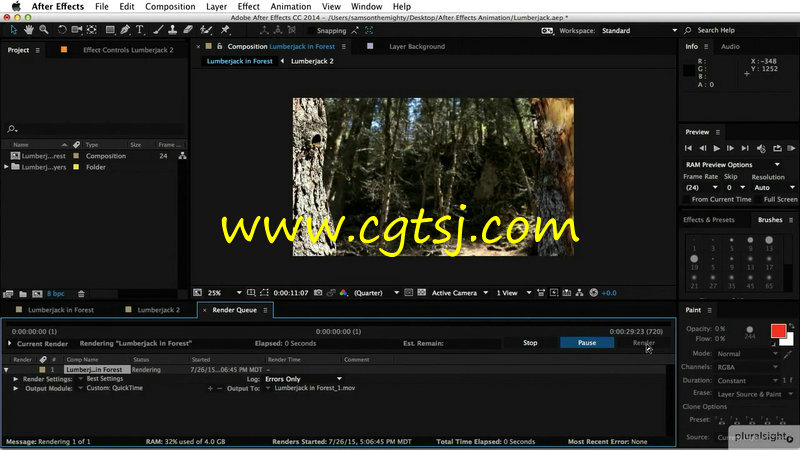The height and width of the screenshot is (450, 800).
Task: Select the Clone Stamp tool
Action: click(x=172, y=30)
